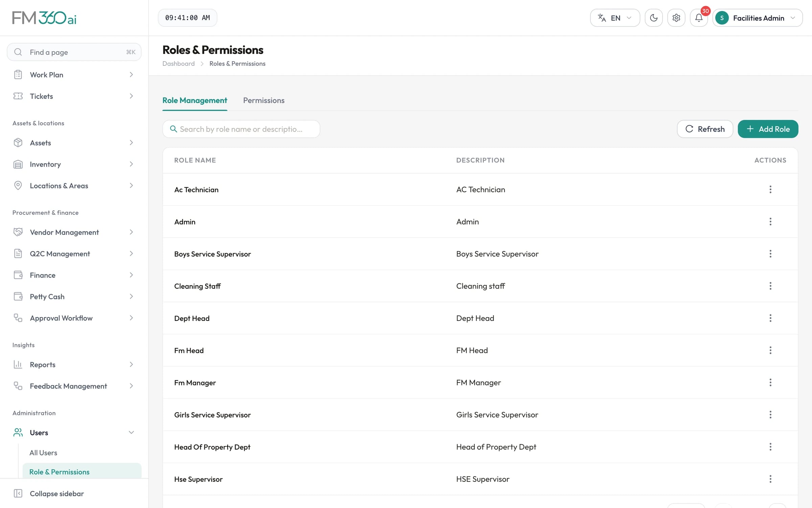This screenshot has width=812, height=508.
Task: Open Feedback Management sidebar item
Action: pyautogui.click(x=74, y=386)
